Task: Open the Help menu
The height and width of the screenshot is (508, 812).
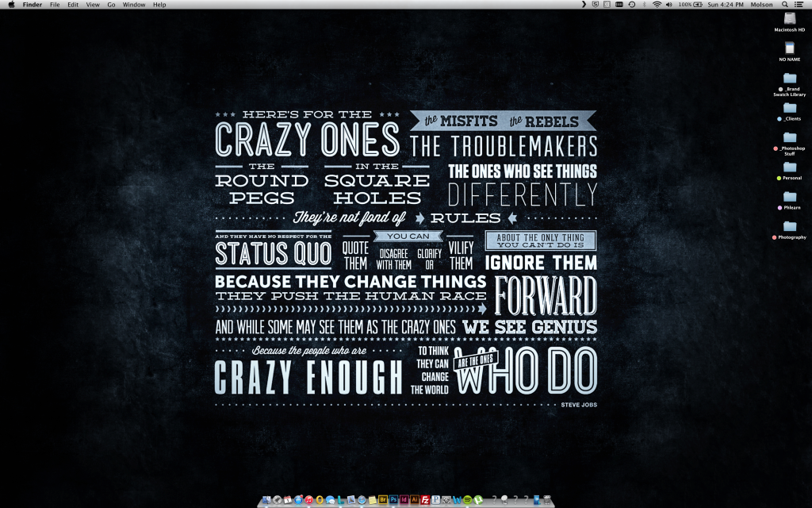Action: (159, 5)
